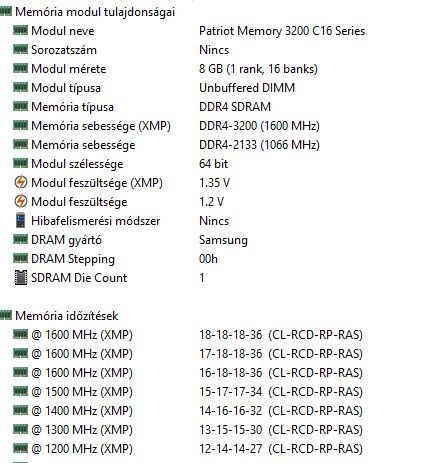
Task: Click the 'Hibafelismerési módszer' label
Action: [x=96, y=221]
